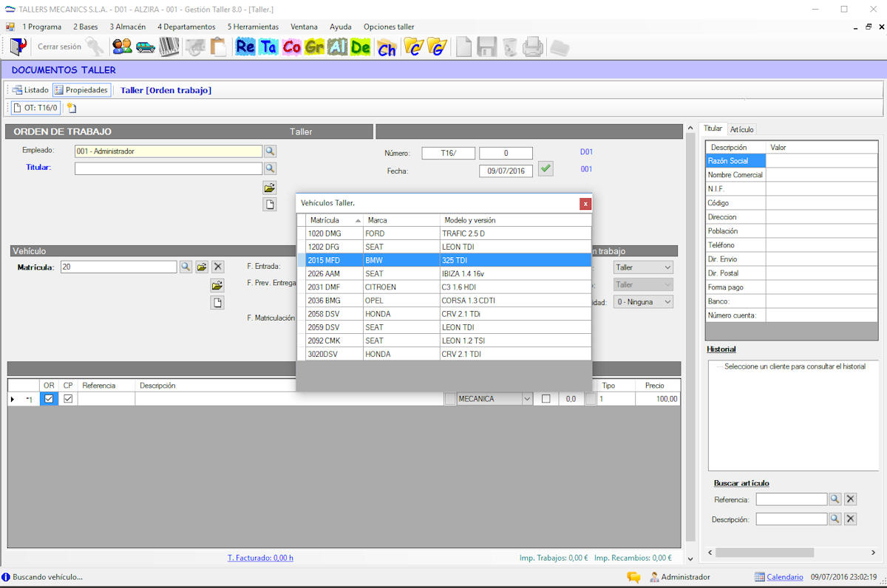Close the Vehículos Taller popup
Image resolution: width=887 pixels, height=588 pixels.
[x=585, y=203]
